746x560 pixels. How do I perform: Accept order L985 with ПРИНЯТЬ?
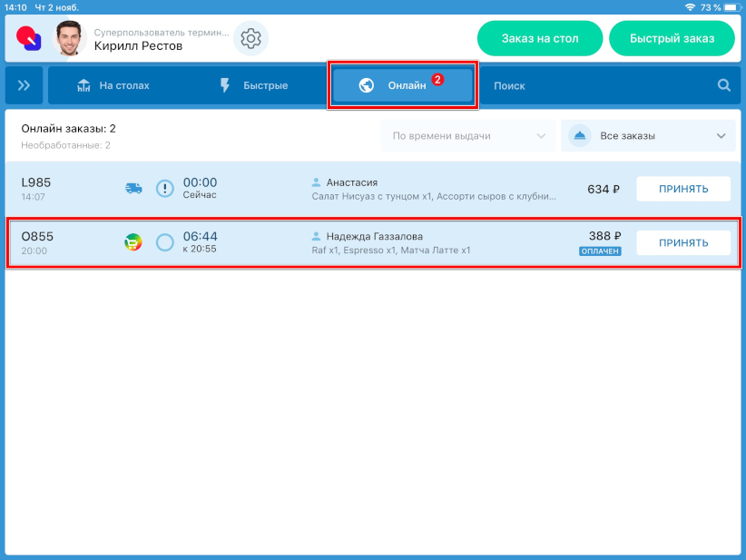tap(683, 189)
